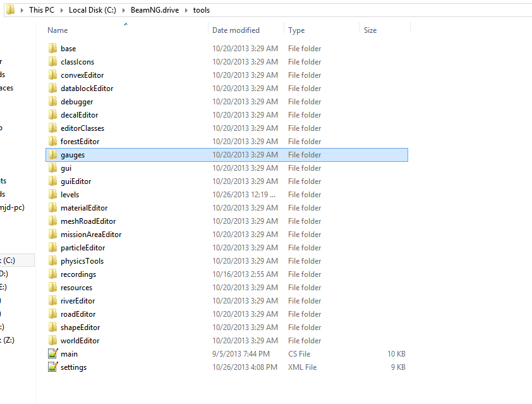Select the worldEditor folder name
Image resolution: width=532 pixels, height=404 pixels.
(80, 341)
